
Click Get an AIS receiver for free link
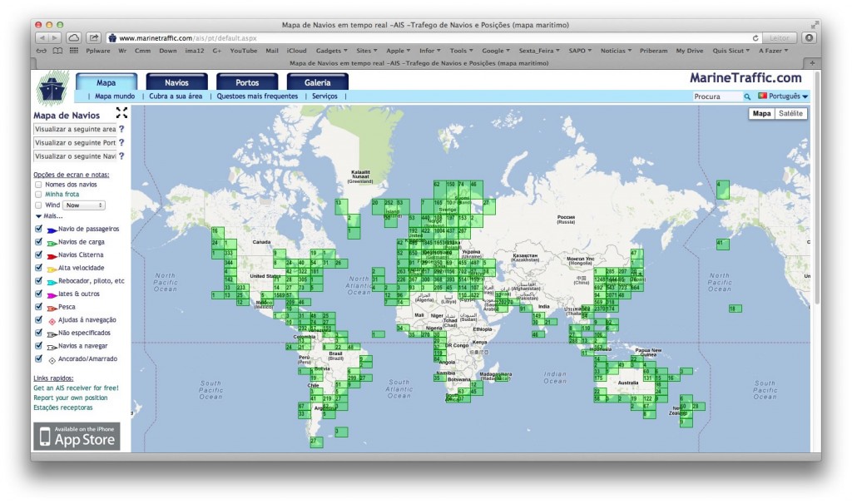[77, 388]
